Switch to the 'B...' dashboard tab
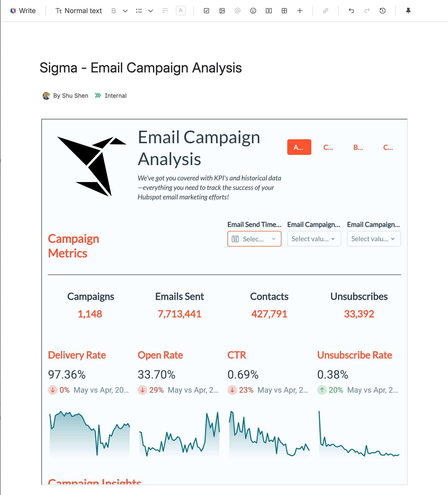448x495 pixels. click(x=358, y=147)
